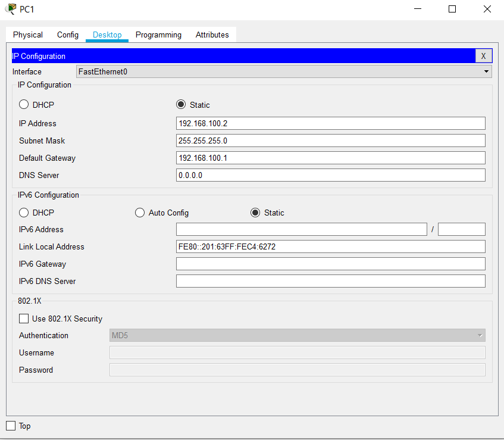Open the Attributes tab
Screen dimensions: 504x440
[x=212, y=35]
